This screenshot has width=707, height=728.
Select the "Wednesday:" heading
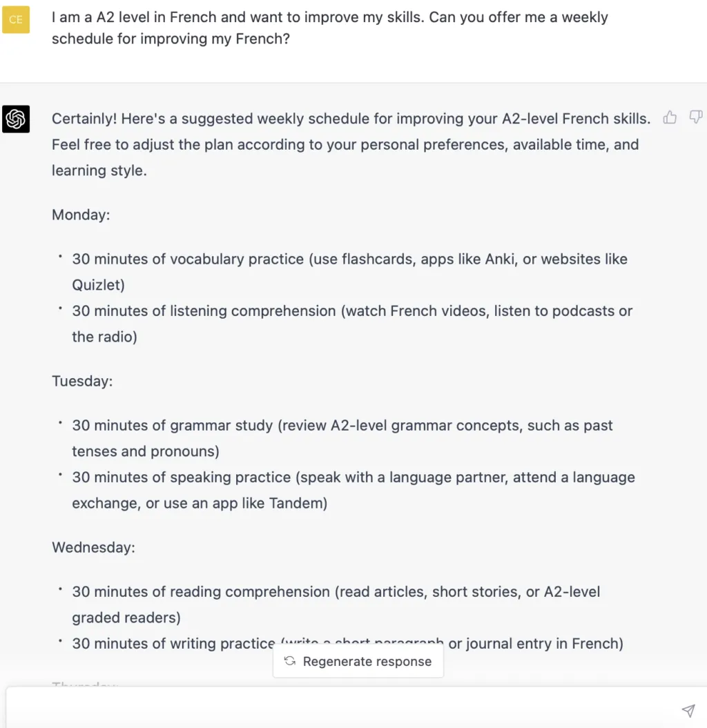[x=93, y=547]
